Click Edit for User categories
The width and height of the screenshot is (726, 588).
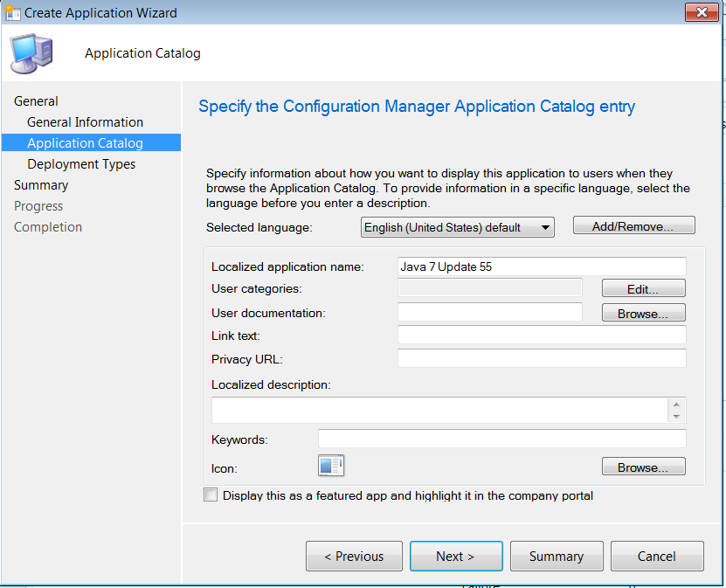tap(643, 287)
